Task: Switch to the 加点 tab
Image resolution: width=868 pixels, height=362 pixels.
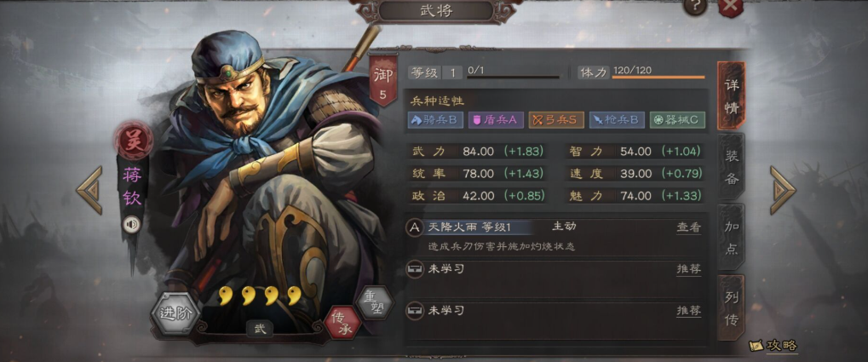Action: coord(732,237)
